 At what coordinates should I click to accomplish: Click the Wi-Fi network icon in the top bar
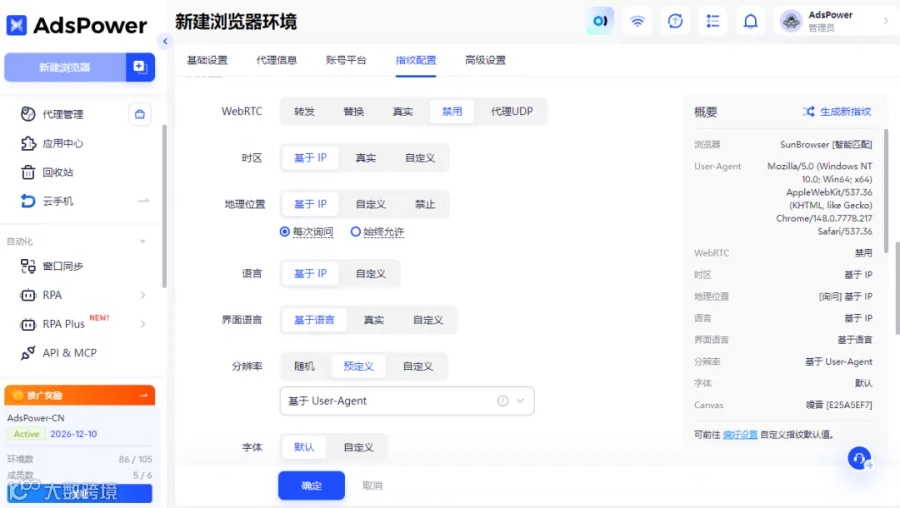[637, 21]
